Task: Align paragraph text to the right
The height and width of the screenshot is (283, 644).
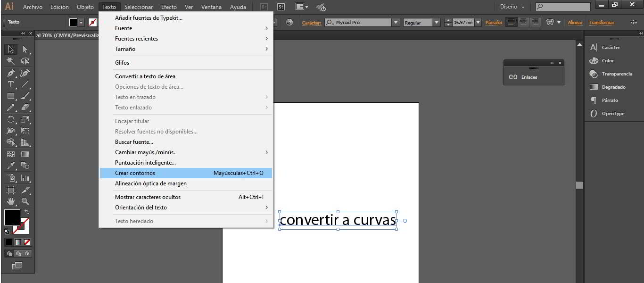Action: point(535,22)
